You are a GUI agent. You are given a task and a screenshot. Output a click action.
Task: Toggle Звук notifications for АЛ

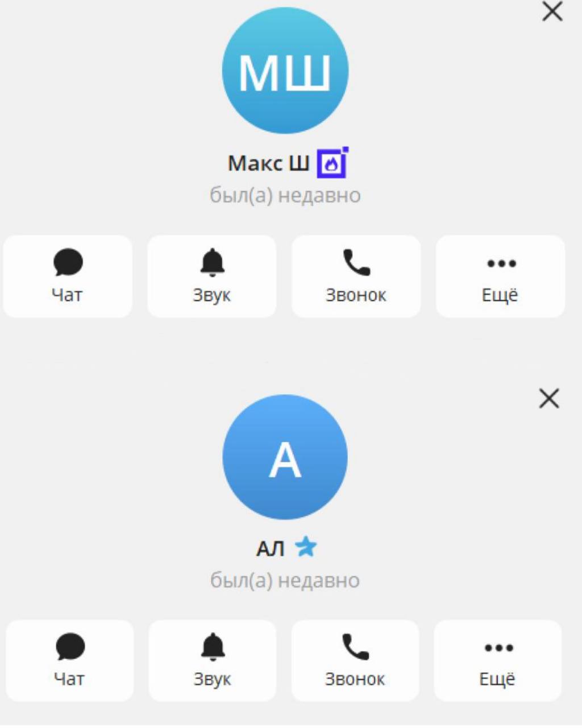pos(213,661)
